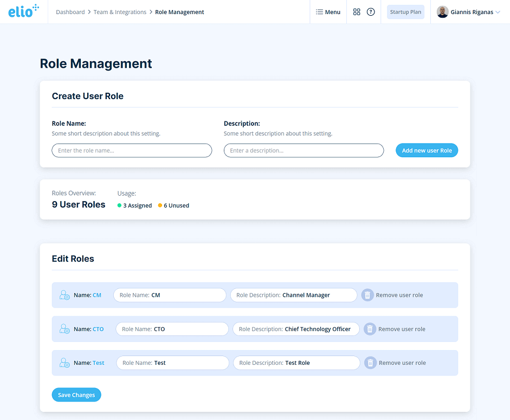Image resolution: width=510 pixels, height=420 pixels.
Task: Click the user role icon beside CM
Action: click(x=64, y=295)
